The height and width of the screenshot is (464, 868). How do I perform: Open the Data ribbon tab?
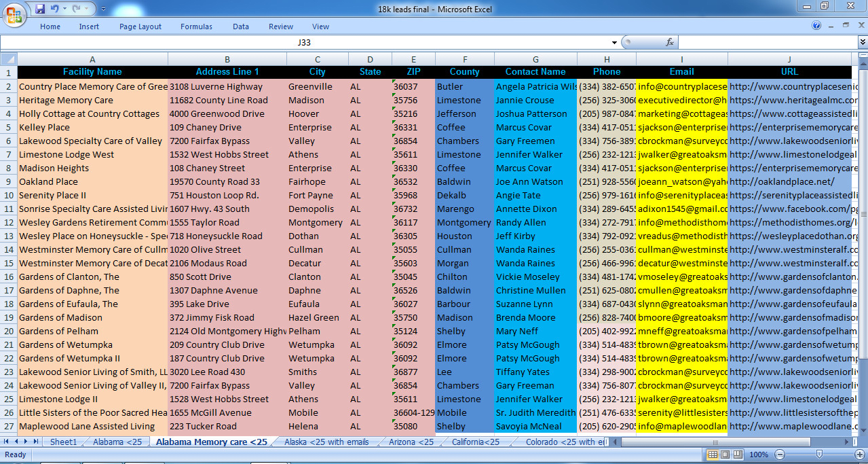241,26
